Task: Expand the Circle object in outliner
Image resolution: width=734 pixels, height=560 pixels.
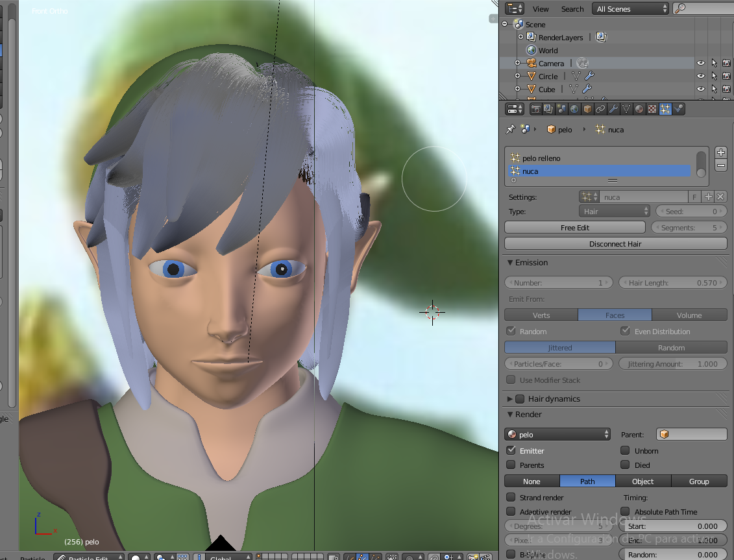Action: click(517, 76)
